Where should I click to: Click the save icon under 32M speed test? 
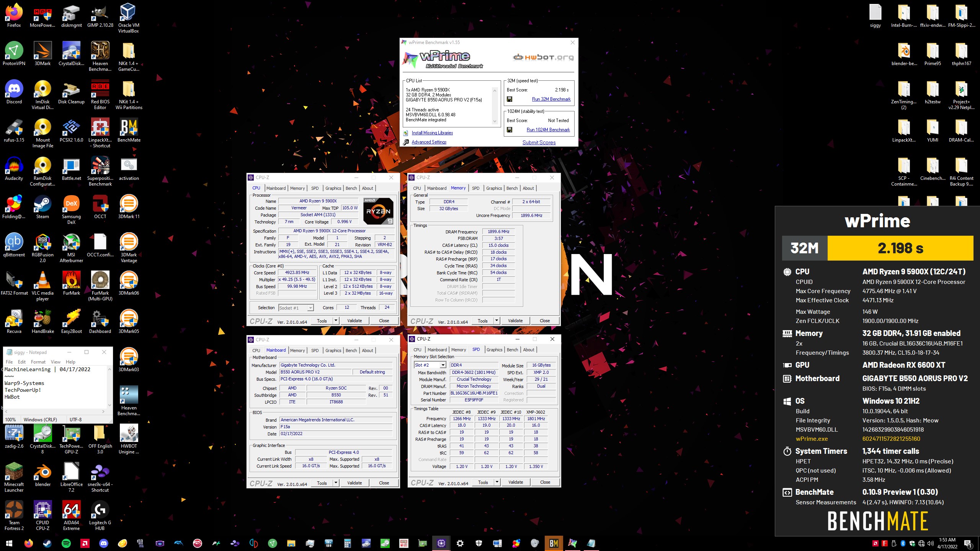(510, 99)
